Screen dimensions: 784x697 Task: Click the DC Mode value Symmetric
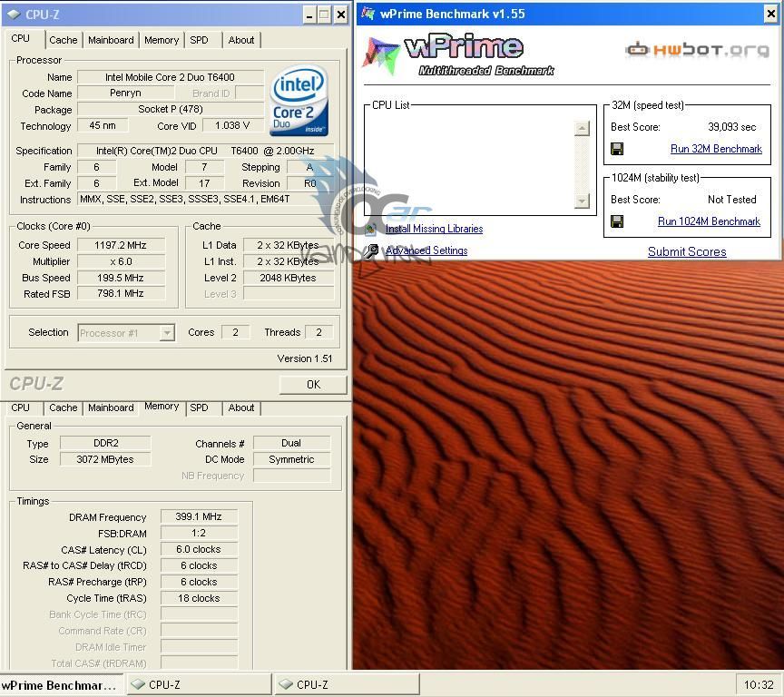(x=291, y=459)
